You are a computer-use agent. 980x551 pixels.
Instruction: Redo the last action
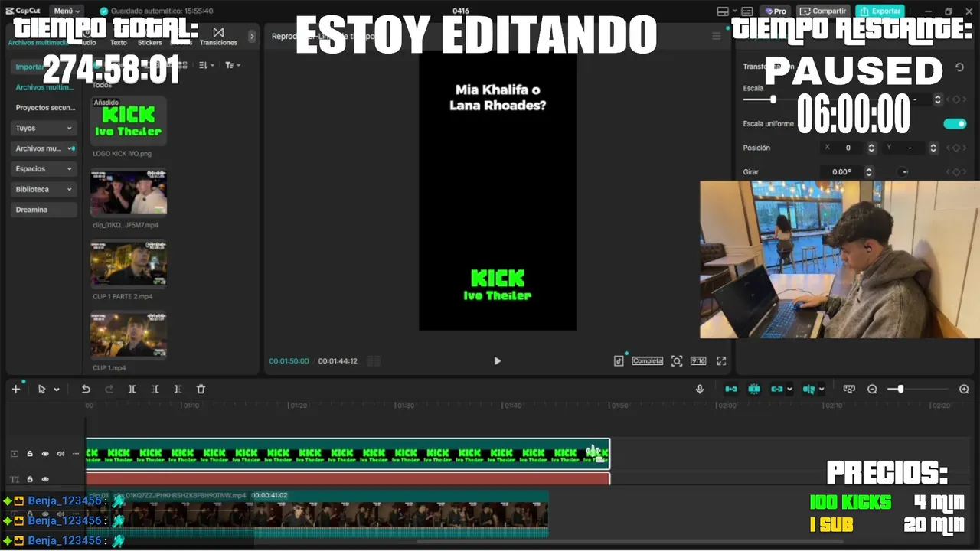pos(109,389)
